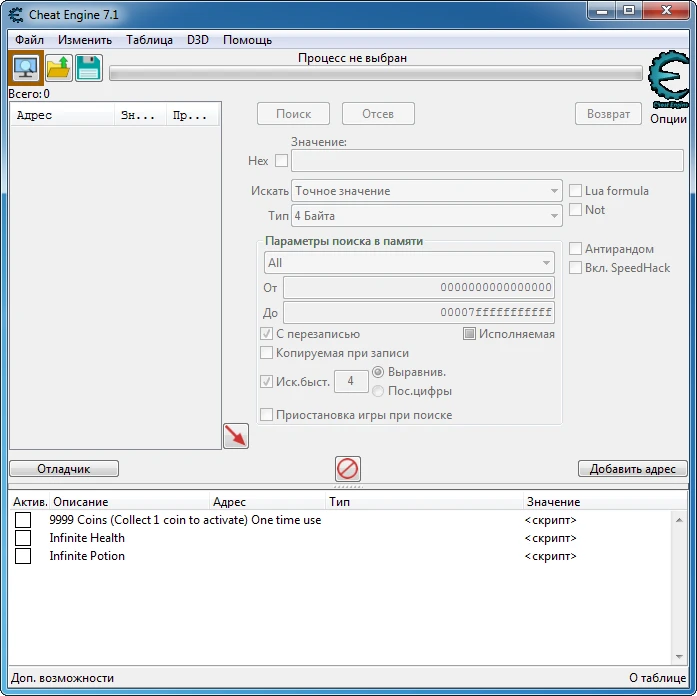697x696 pixels.
Task: Click the cheat table scroll up arrow
Action: pos(679,520)
